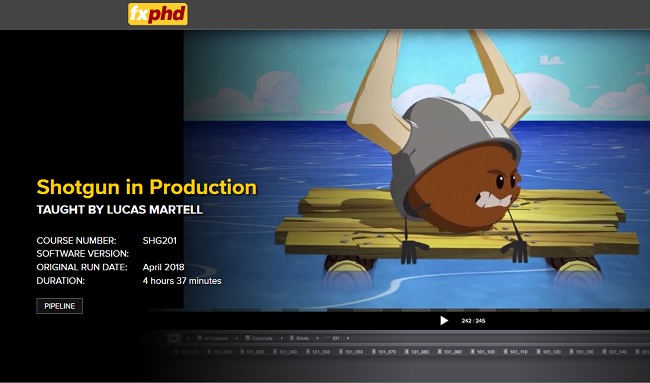Select shot 101_100 in the strip
Image resolution: width=650 pixels, height=383 pixels.
point(483,352)
